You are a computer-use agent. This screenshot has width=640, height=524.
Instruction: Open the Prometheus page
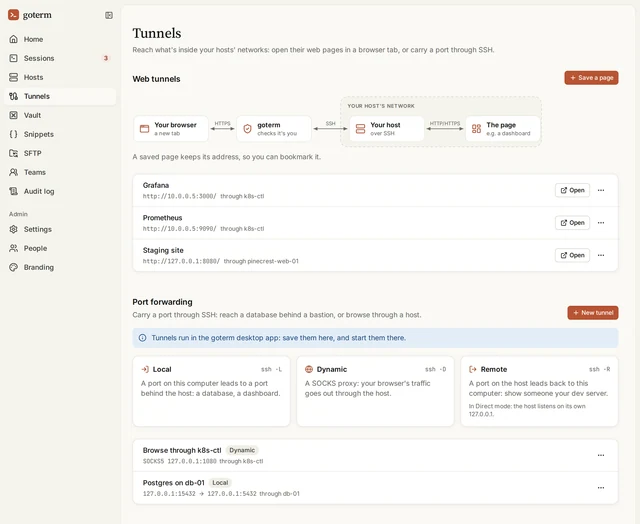(x=572, y=223)
